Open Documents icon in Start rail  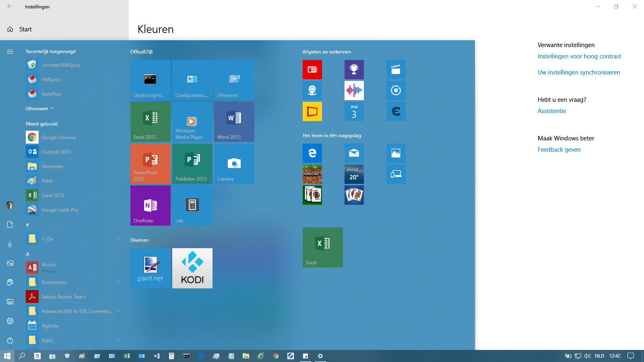[10, 224]
